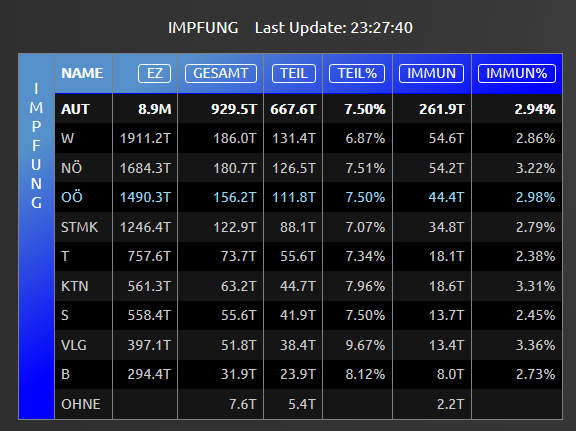Click the vertical IMPFUNG side banner
Viewport: 576px width, 431px height.
36,237
